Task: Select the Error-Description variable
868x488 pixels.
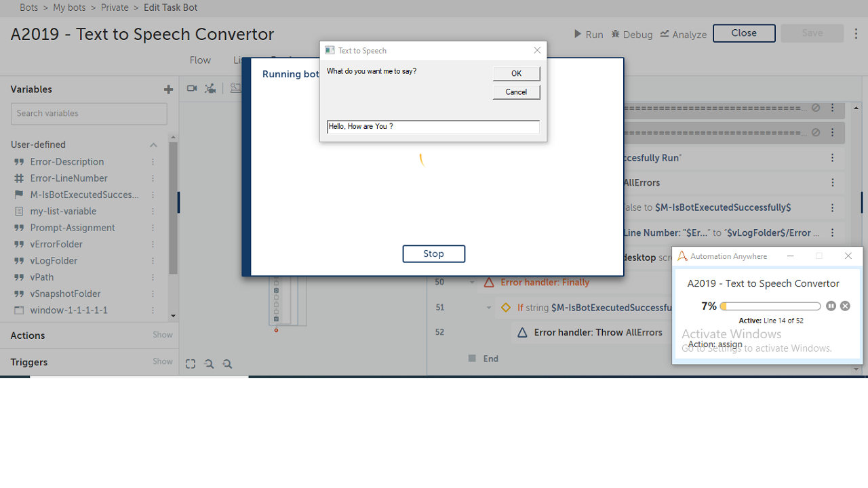Action: (x=67, y=162)
